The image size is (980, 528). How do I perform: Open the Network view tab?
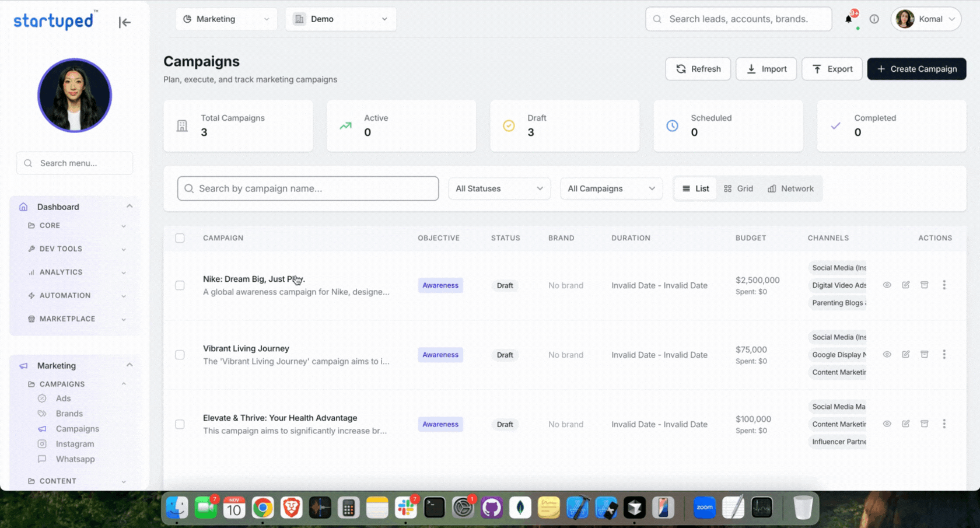[x=790, y=188]
